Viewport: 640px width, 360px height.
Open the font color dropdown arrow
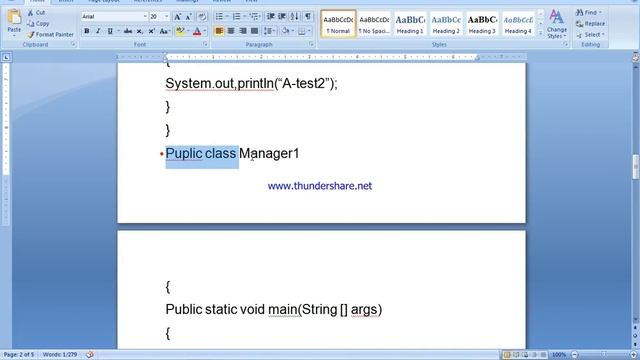pyautogui.click(x=204, y=31)
